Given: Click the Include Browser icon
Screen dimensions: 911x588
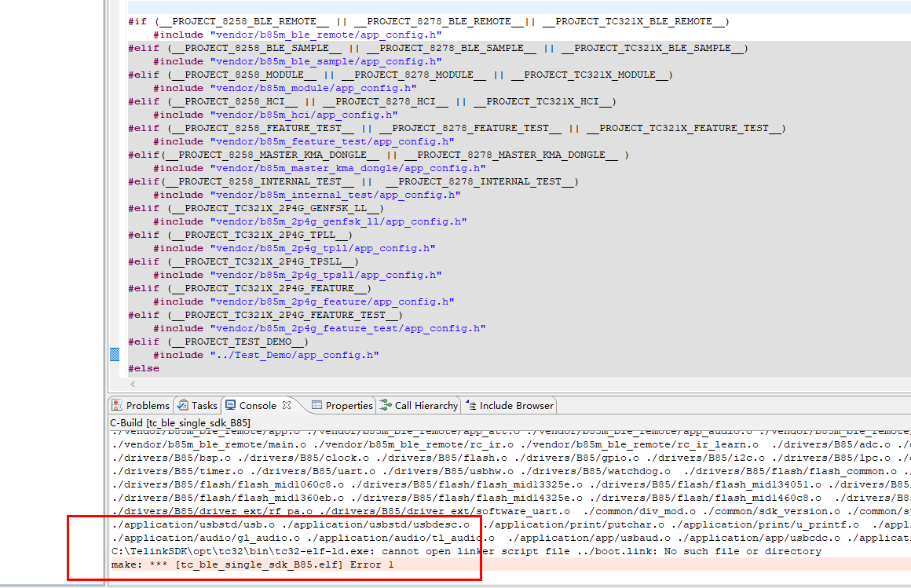Looking at the screenshot, I should (x=471, y=405).
